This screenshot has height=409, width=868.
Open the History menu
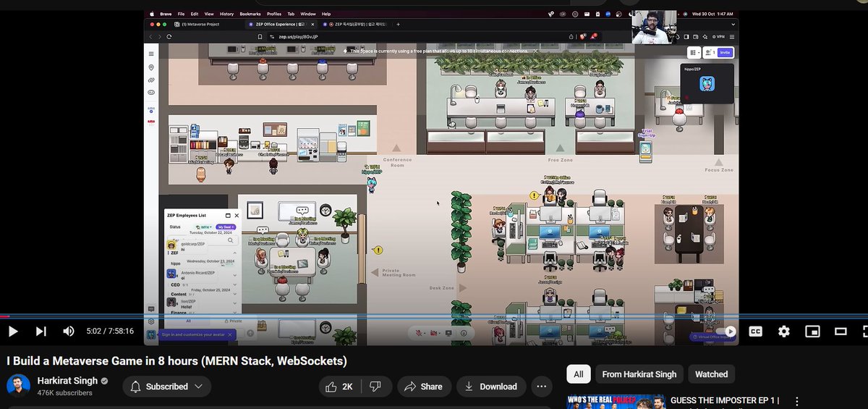pos(226,14)
